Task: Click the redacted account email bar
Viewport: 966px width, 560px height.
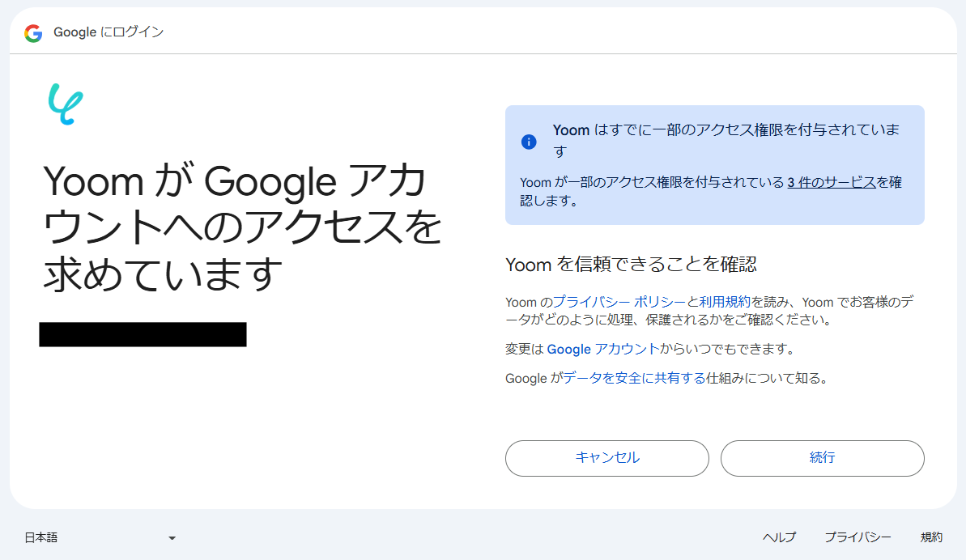Action: tap(143, 334)
